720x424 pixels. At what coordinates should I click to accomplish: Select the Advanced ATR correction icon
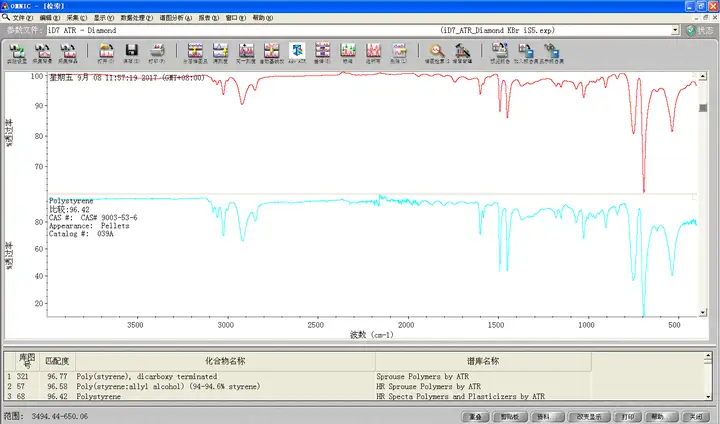coord(297,53)
